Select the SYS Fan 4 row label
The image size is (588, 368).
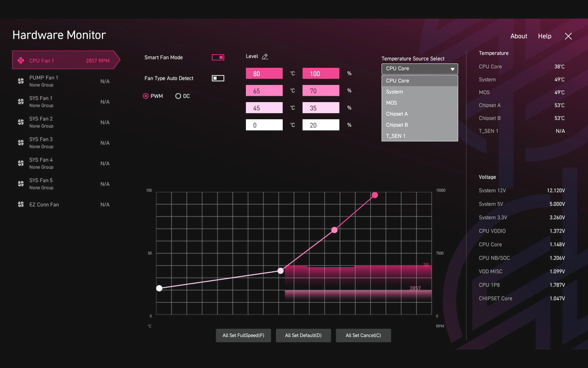point(41,160)
